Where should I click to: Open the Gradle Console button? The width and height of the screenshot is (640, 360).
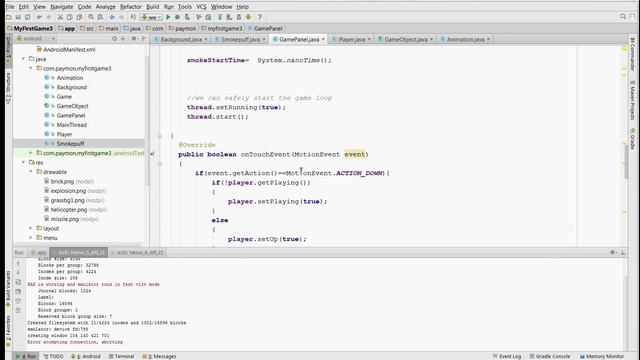click(550, 356)
